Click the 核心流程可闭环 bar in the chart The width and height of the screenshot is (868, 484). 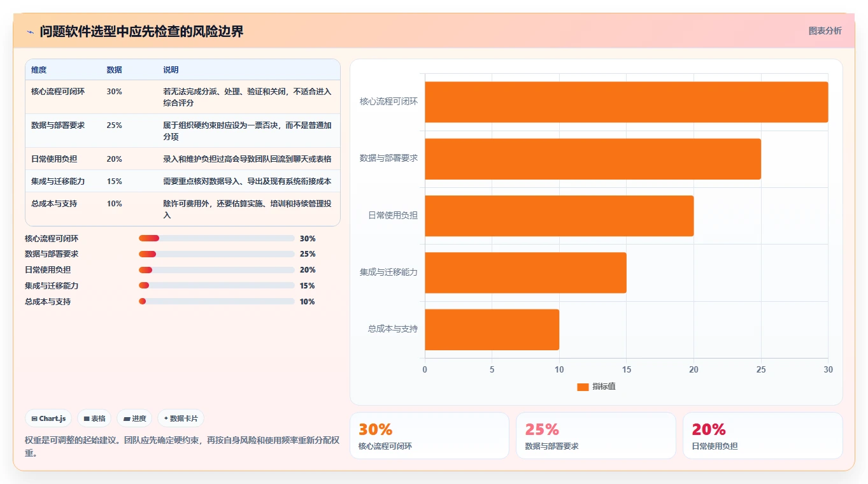(x=626, y=102)
